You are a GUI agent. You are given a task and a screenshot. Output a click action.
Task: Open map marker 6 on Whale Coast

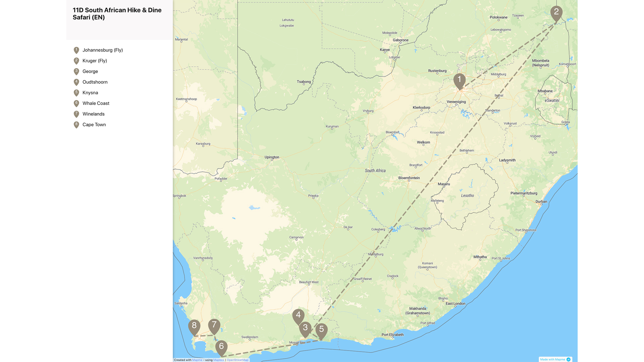tap(221, 347)
